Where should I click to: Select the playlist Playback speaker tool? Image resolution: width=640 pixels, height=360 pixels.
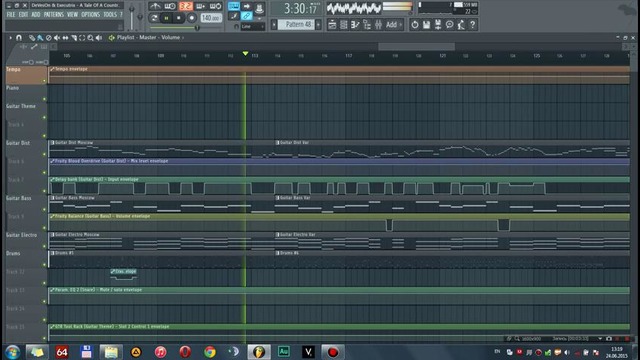[x=99, y=38]
